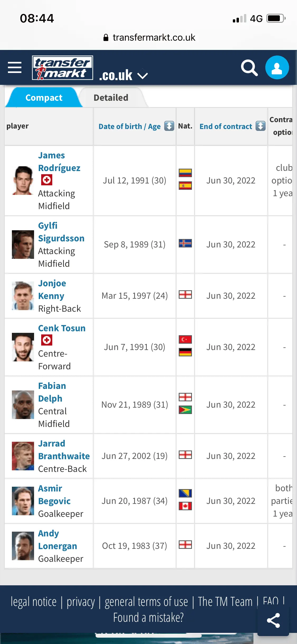Tap the share icon button
Image resolution: width=297 pixels, height=644 pixels.
(273, 620)
